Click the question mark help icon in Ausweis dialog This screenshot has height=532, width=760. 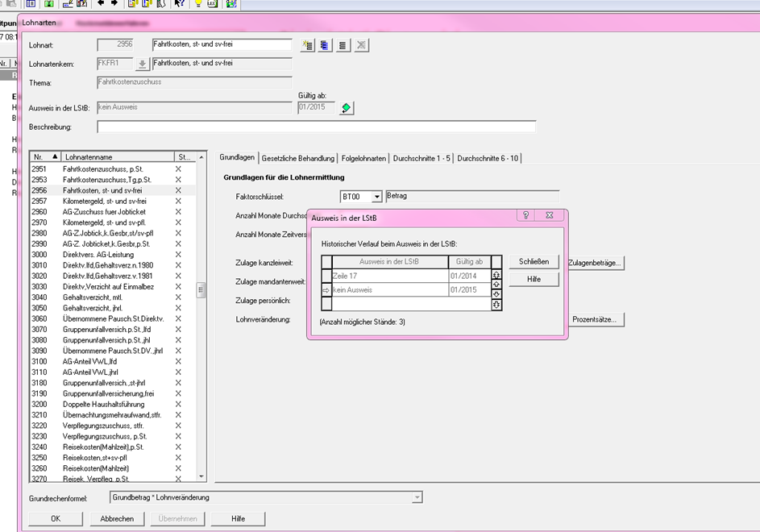525,216
